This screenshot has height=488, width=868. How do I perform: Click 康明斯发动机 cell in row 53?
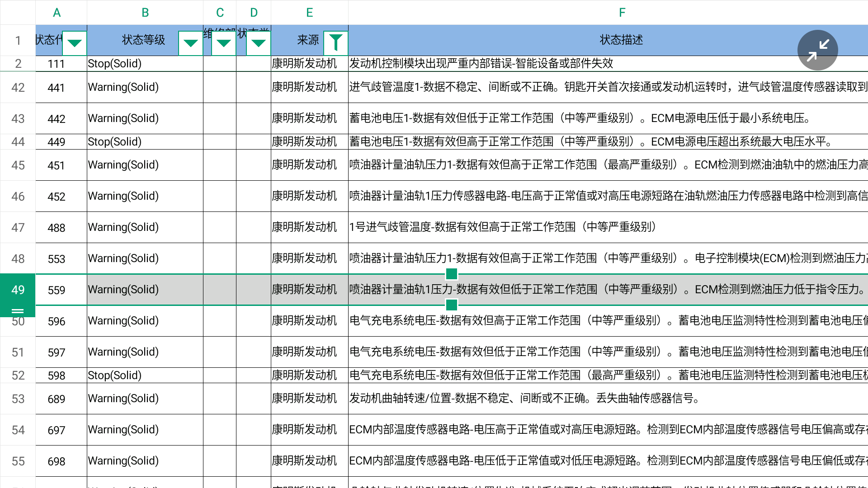tap(310, 399)
